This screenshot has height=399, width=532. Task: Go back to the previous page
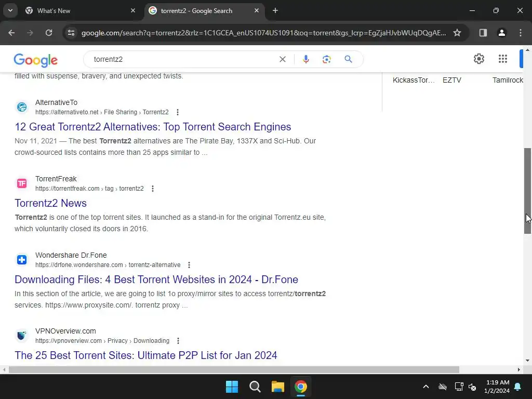[x=11, y=33]
